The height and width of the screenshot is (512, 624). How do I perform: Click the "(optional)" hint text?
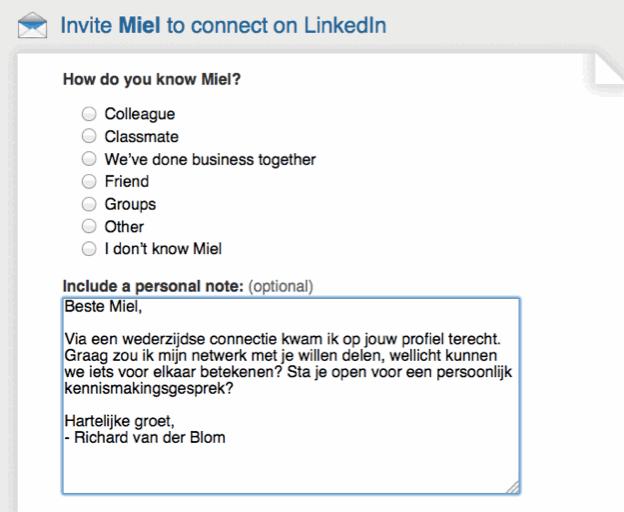(280, 286)
